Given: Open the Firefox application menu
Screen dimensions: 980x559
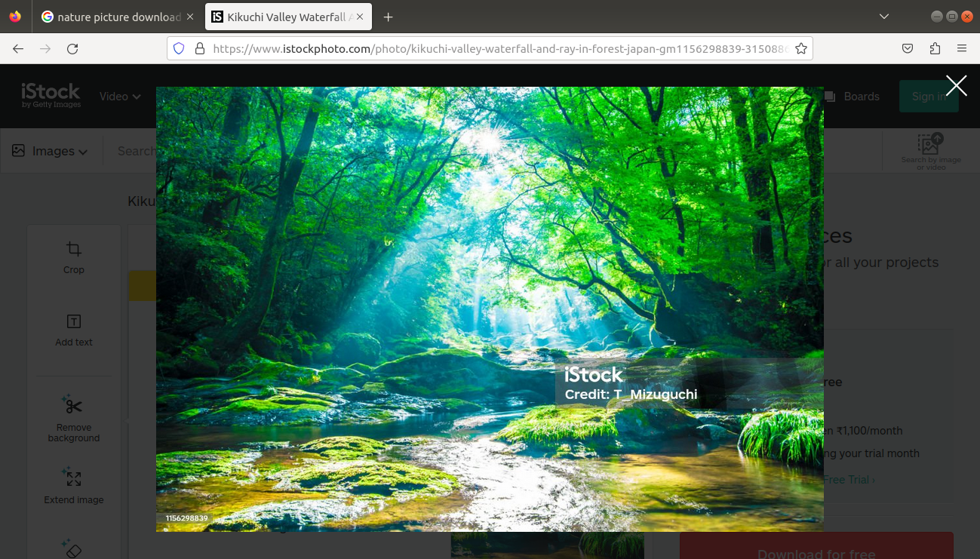Looking at the screenshot, I should click(x=962, y=48).
